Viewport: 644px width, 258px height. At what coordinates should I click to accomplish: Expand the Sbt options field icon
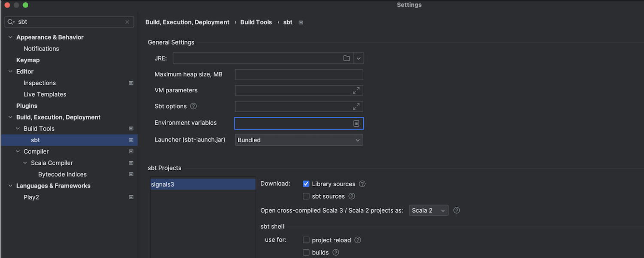coord(356,106)
